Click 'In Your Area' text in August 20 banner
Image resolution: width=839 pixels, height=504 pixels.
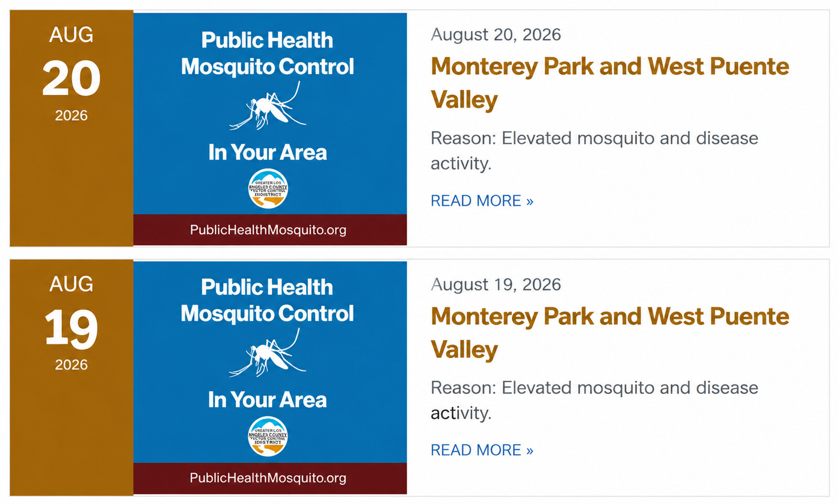click(267, 153)
